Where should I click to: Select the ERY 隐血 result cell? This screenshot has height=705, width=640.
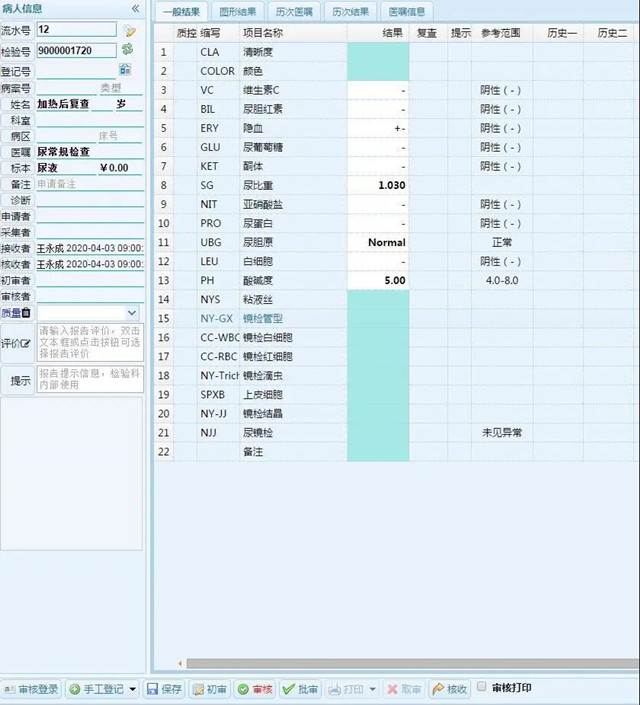pos(378,128)
